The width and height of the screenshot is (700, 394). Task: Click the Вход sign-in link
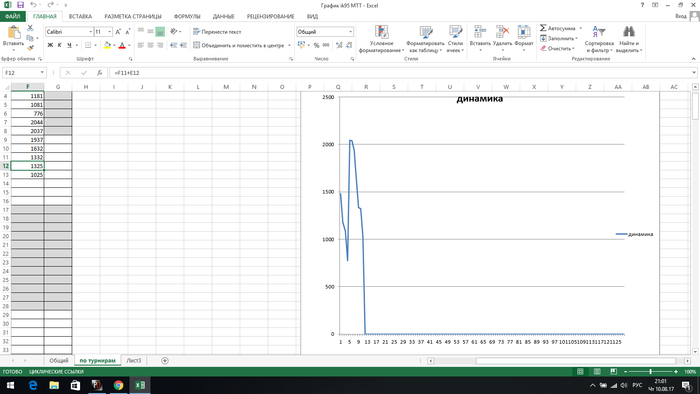tap(681, 16)
